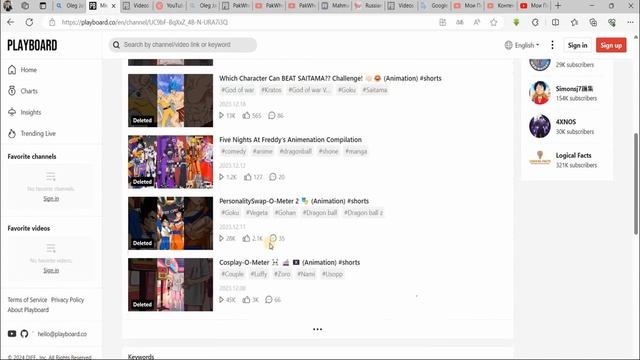Open the read aloud toolbar icon
Screen dimensions: 640x360
pyautogui.click(x=477, y=22)
